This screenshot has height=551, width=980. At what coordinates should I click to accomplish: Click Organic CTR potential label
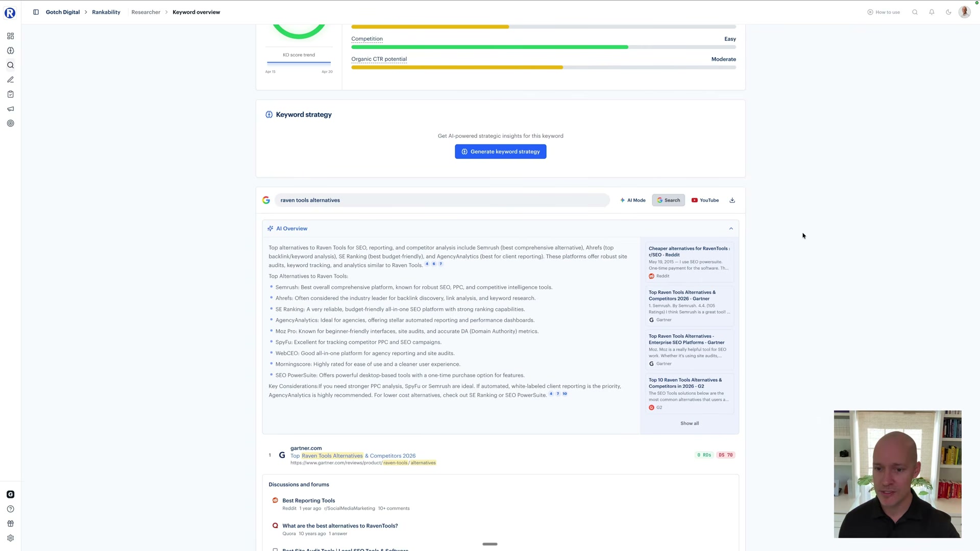coord(379,59)
